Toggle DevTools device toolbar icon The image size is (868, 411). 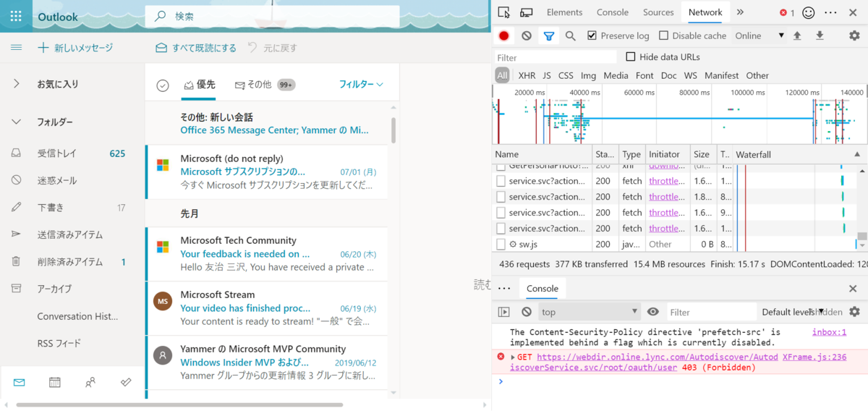(527, 12)
